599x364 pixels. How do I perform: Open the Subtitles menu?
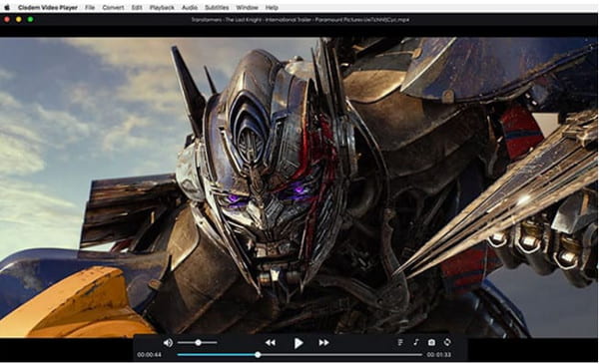pyautogui.click(x=217, y=7)
